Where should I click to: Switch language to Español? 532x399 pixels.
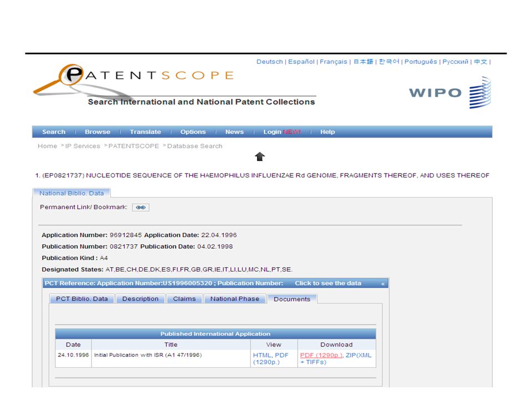coord(301,62)
